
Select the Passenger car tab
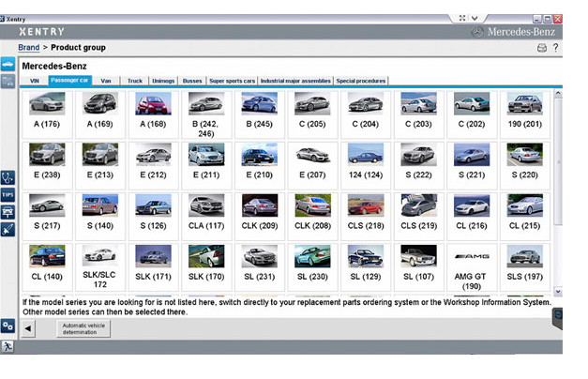(x=69, y=81)
